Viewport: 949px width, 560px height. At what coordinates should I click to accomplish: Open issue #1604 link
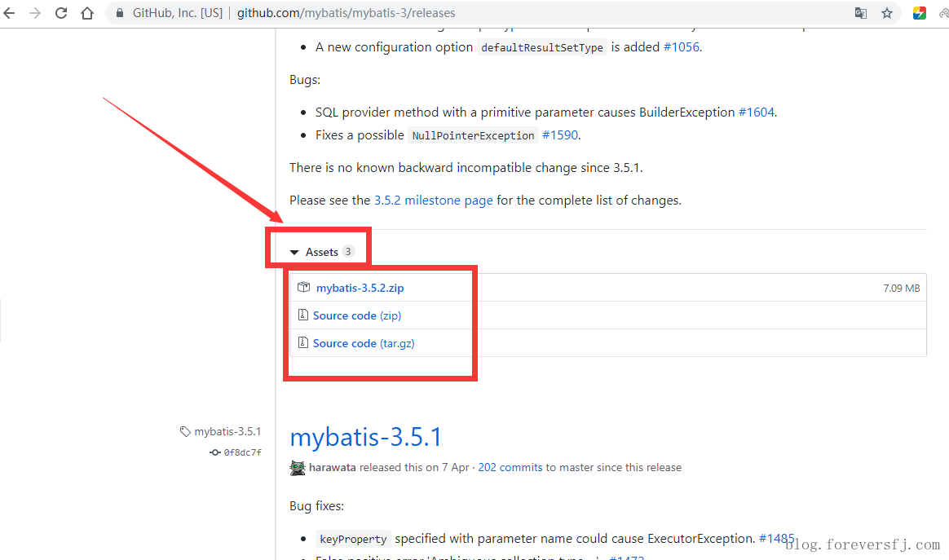point(757,112)
